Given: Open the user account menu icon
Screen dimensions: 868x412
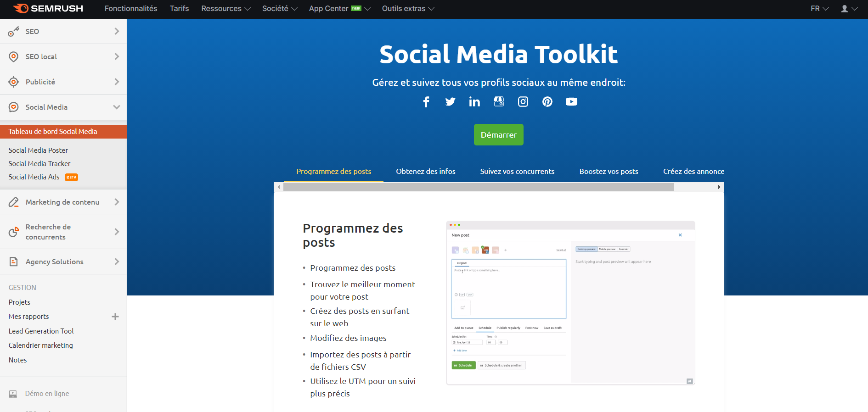Looking at the screenshot, I should click(x=849, y=9).
